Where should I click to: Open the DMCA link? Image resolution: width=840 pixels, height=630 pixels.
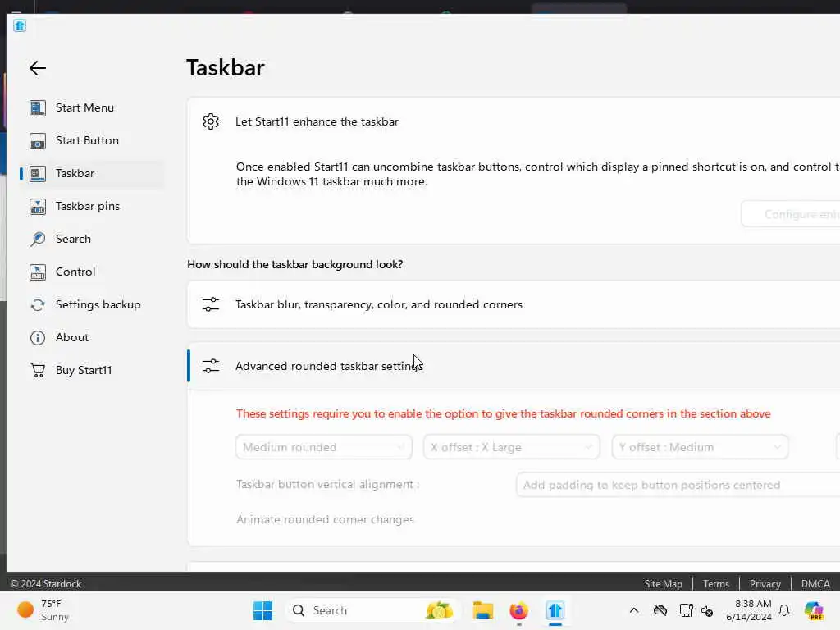[x=815, y=584]
